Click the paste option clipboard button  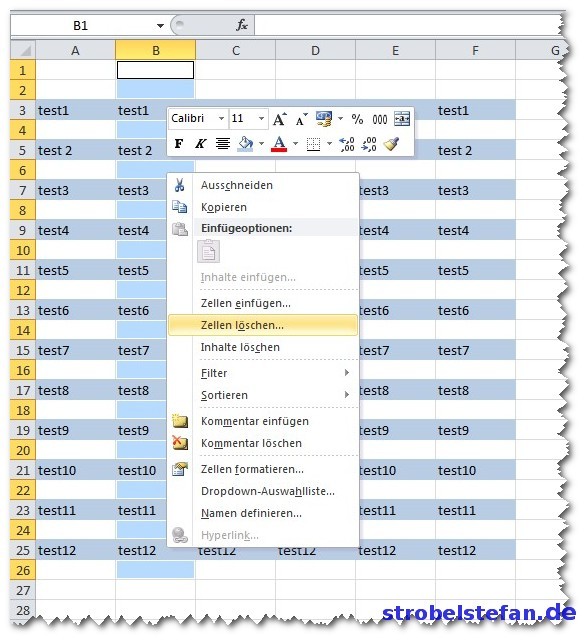(208, 251)
